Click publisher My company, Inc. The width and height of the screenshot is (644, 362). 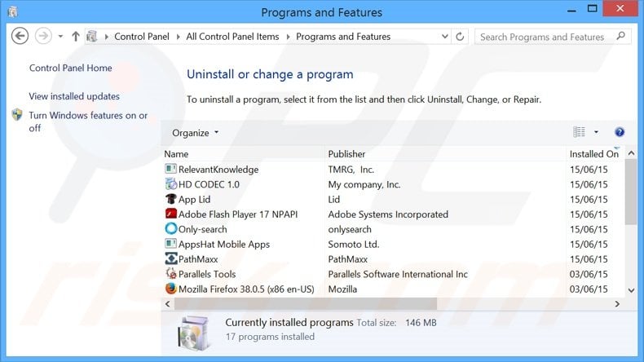point(364,184)
